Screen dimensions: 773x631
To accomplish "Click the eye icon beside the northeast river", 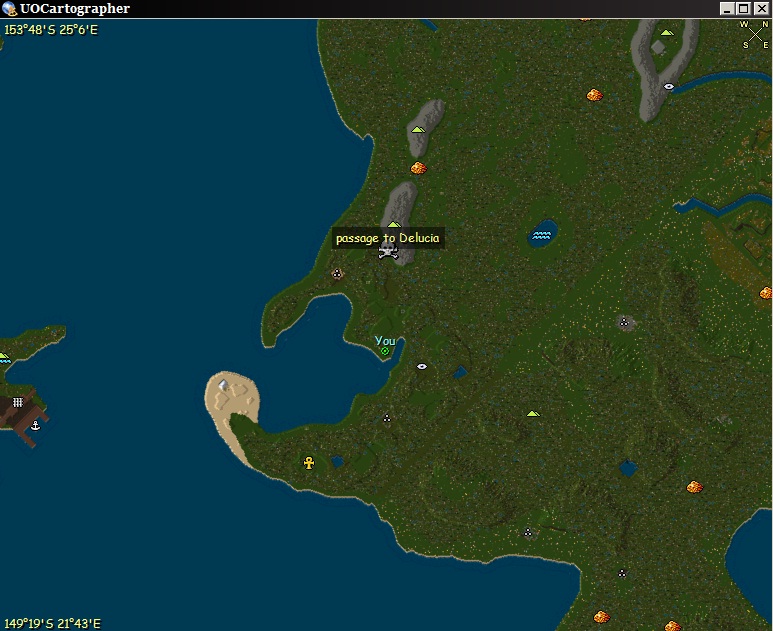I will coord(668,87).
